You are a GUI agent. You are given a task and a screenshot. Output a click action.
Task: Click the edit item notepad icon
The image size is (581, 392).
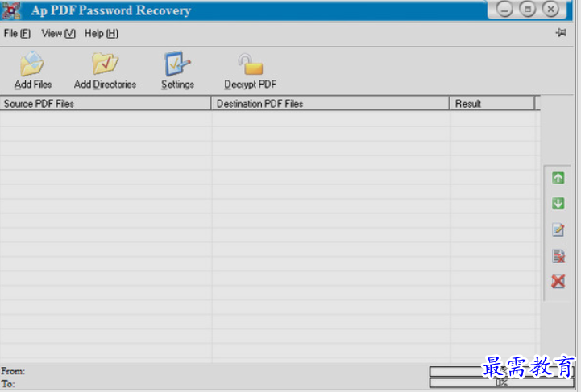tap(558, 229)
